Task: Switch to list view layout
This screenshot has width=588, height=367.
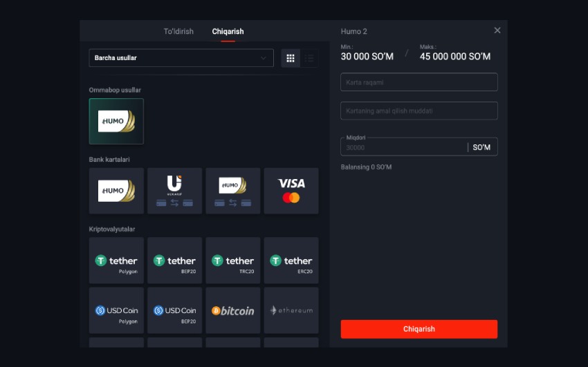Action: 309,58
